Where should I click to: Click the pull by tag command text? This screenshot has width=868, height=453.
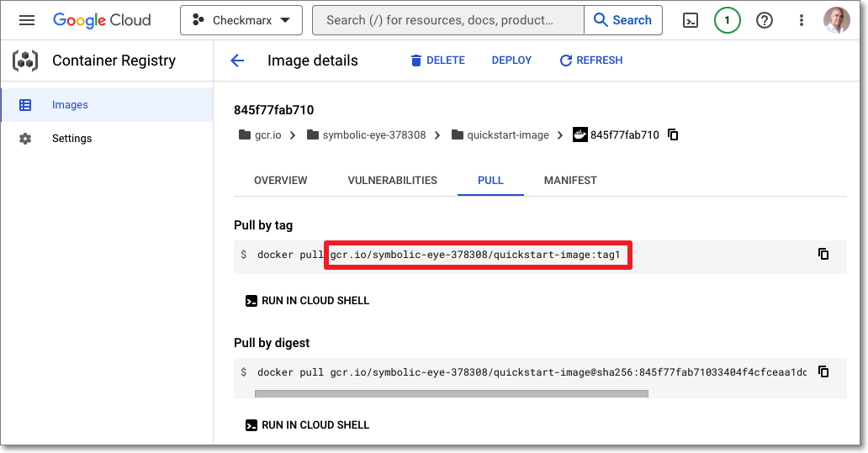point(438,255)
